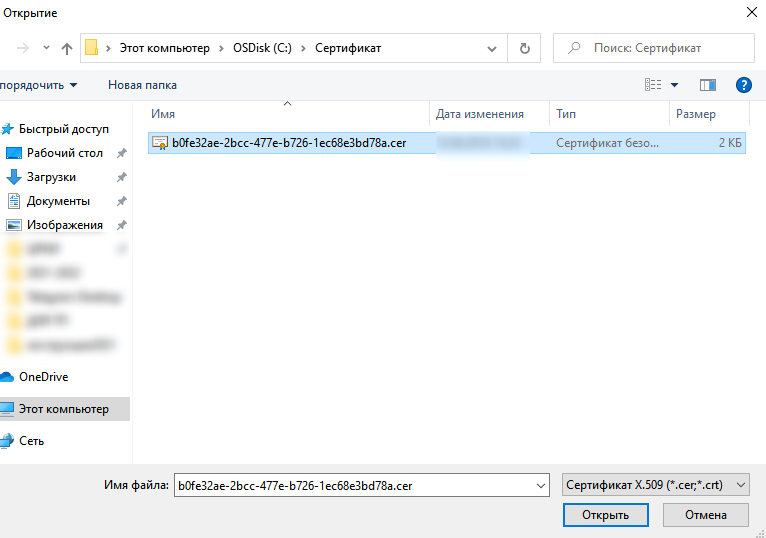
Task: Select Этот компьютер in the navigation pane
Action: click(x=63, y=409)
